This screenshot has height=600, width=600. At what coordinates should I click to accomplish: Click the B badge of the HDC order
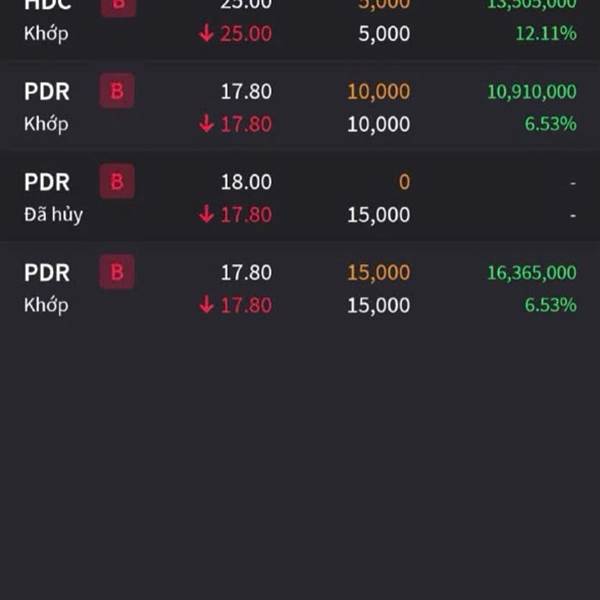tap(118, 7)
